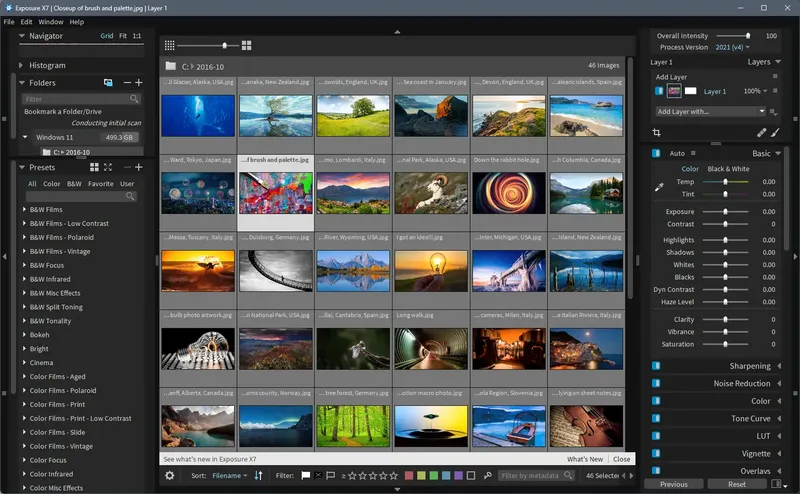
Task: Pick the white balance eyedropper
Action: point(659,187)
